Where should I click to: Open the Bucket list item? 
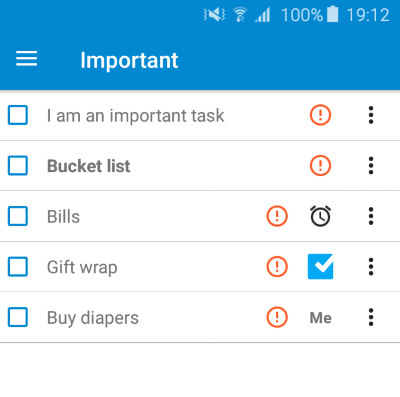89,166
